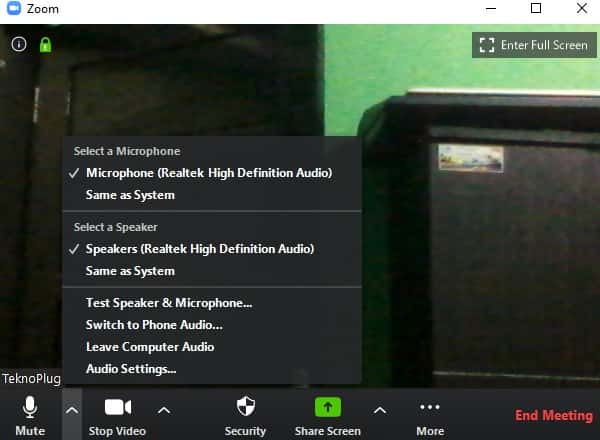Open encryption details via green lock icon
Viewport: 600px width, 440px height.
coord(46,45)
